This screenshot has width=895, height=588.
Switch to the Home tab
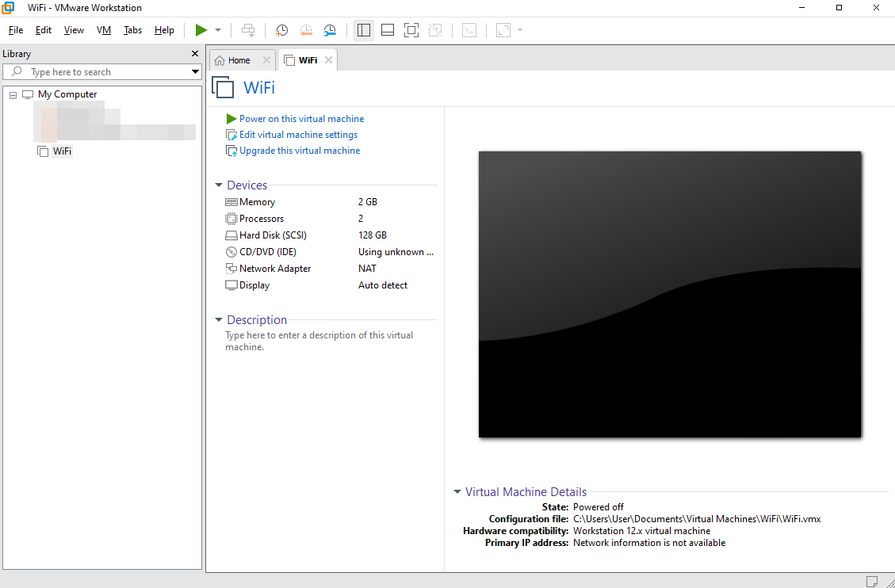239,60
